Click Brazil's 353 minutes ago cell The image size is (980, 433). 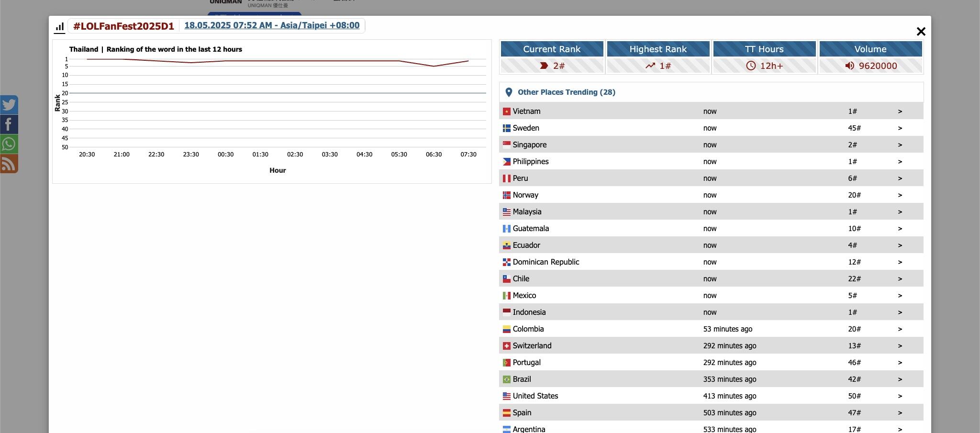coord(730,379)
